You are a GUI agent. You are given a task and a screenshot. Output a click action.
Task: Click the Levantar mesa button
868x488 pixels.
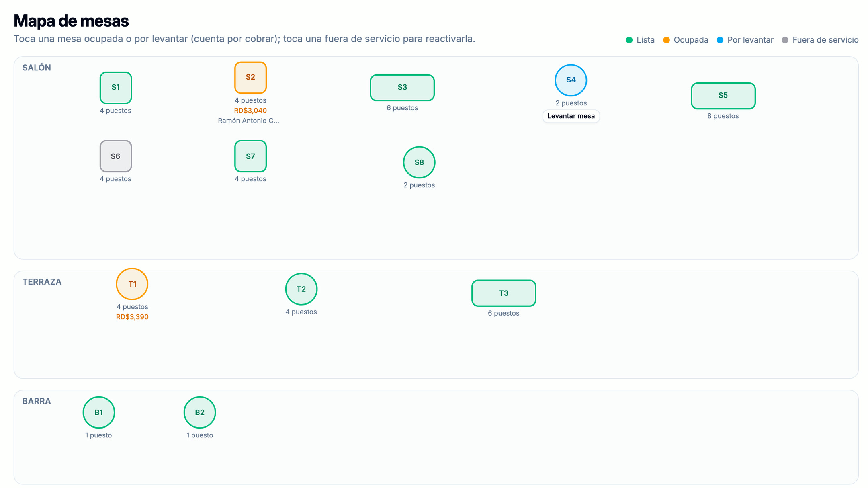571,116
